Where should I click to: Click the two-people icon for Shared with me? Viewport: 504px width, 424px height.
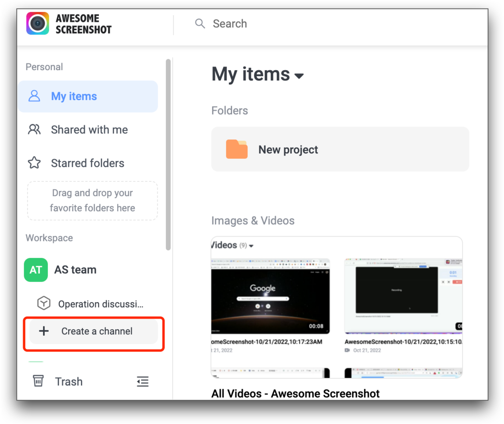coord(34,130)
